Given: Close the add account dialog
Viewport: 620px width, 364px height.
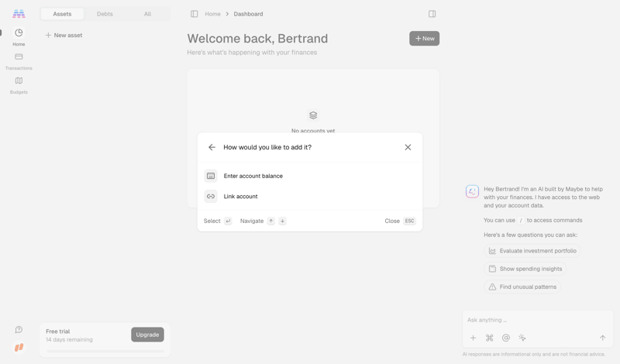Looking at the screenshot, I should pos(408,147).
